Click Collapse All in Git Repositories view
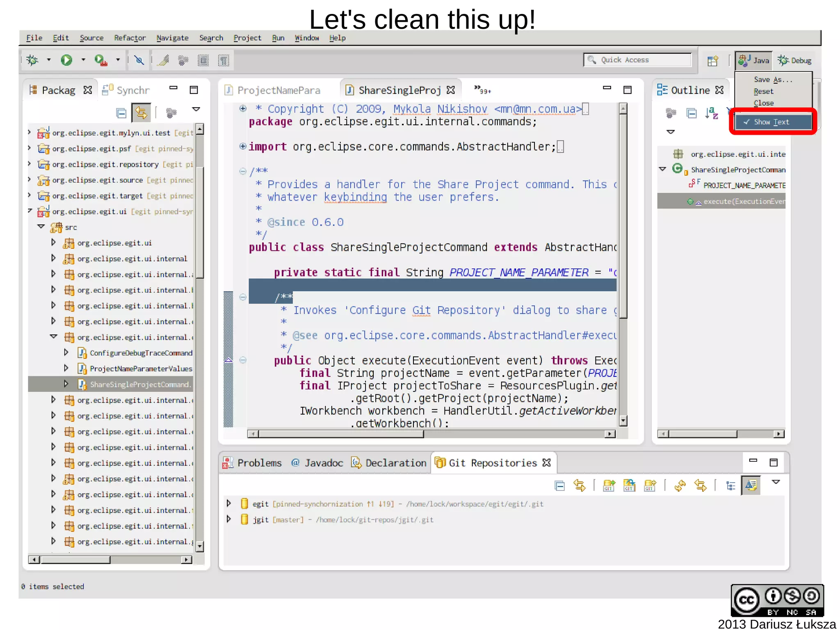This screenshot has width=840, height=630. tap(559, 486)
